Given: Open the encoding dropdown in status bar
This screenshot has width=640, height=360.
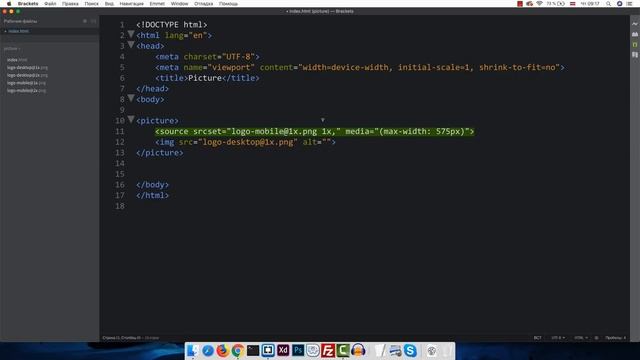Looking at the screenshot, I should (x=558, y=338).
